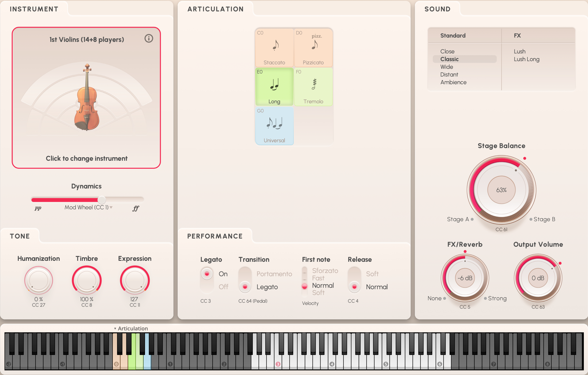Click the 'CC 64 (Pedal)' label
588x375 pixels.
click(x=253, y=301)
